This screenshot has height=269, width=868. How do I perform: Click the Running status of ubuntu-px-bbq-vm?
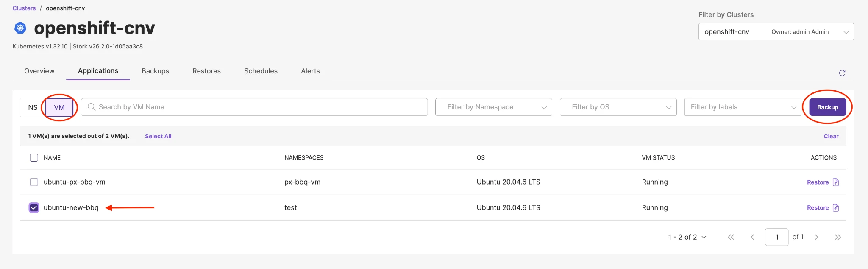click(x=655, y=182)
